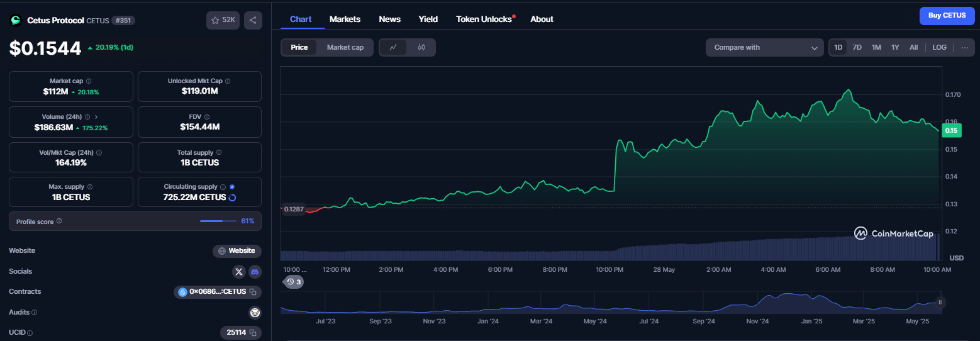Open the About tab

[542, 19]
